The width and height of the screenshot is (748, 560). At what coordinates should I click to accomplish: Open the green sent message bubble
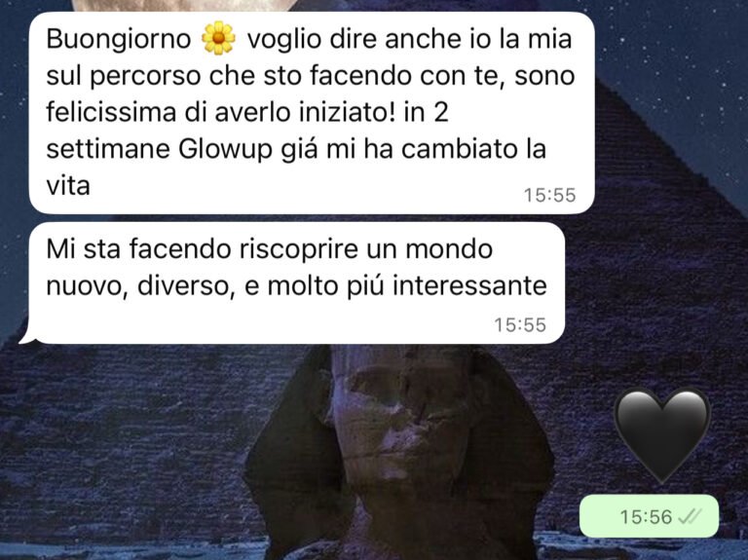click(x=649, y=516)
